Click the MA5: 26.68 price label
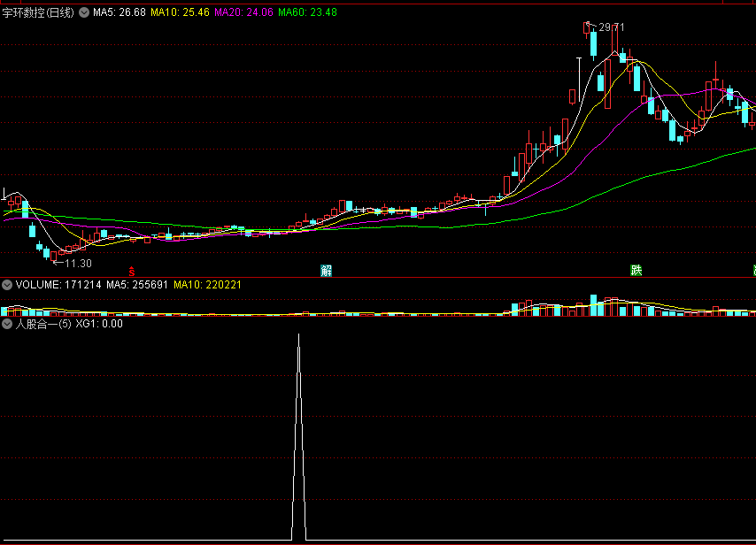This screenshot has width=756, height=545. tap(120, 12)
